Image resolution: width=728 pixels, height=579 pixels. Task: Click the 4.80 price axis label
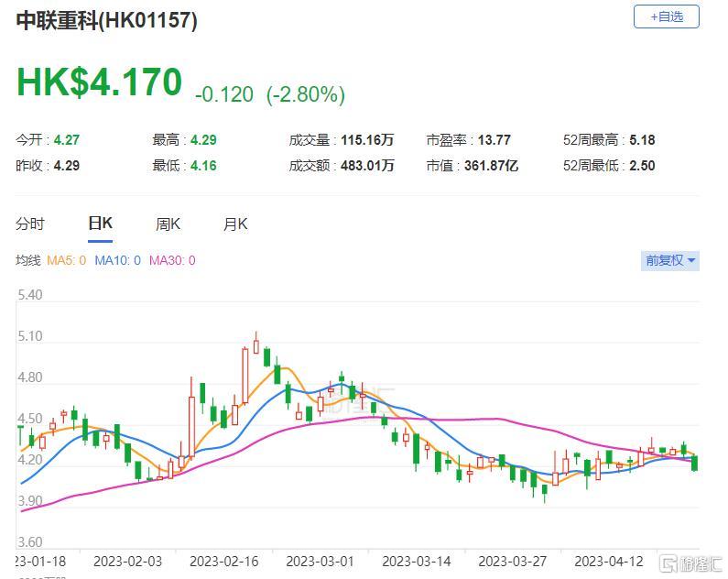(29, 377)
